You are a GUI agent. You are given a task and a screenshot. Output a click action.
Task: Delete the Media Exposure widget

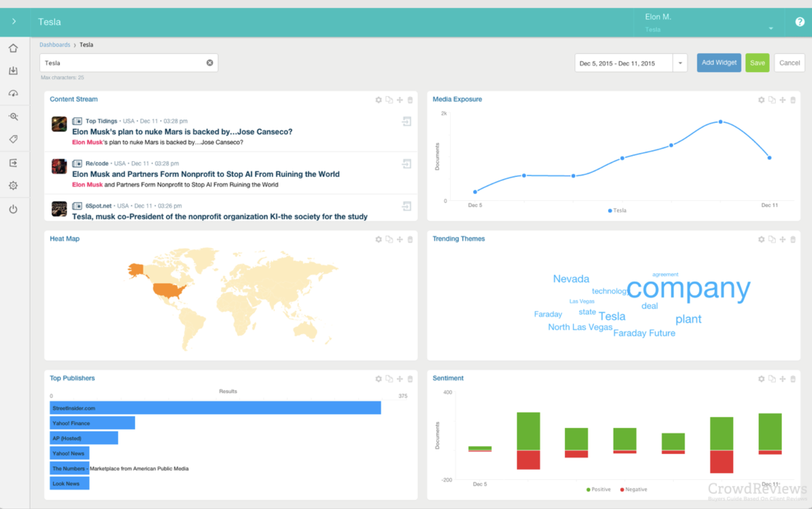click(793, 100)
